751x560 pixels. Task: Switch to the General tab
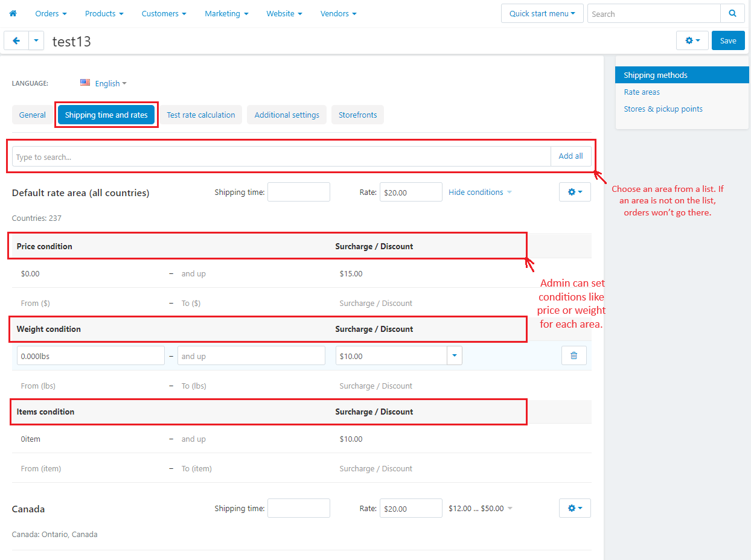pos(33,115)
